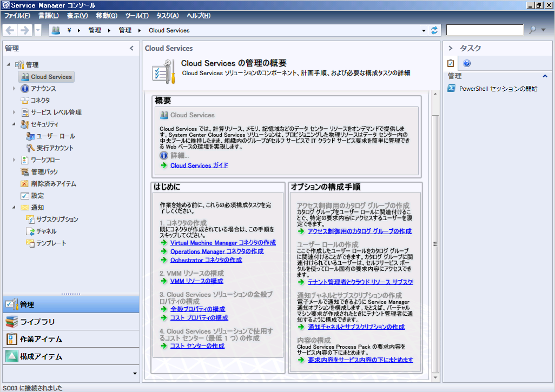555x392 pixels.
Task: Click the back navigation arrow
Action: [10, 30]
